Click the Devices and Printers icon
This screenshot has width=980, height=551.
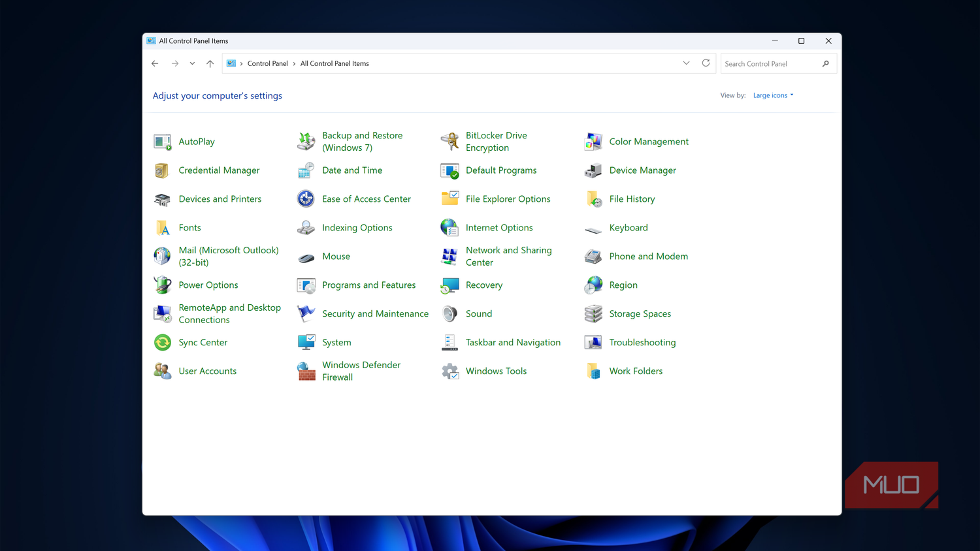(x=162, y=199)
